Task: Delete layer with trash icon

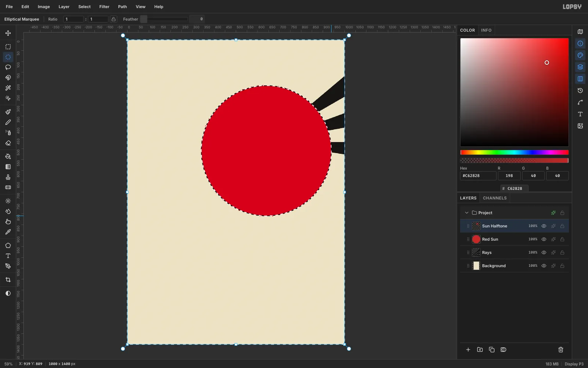Action: pos(561,350)
